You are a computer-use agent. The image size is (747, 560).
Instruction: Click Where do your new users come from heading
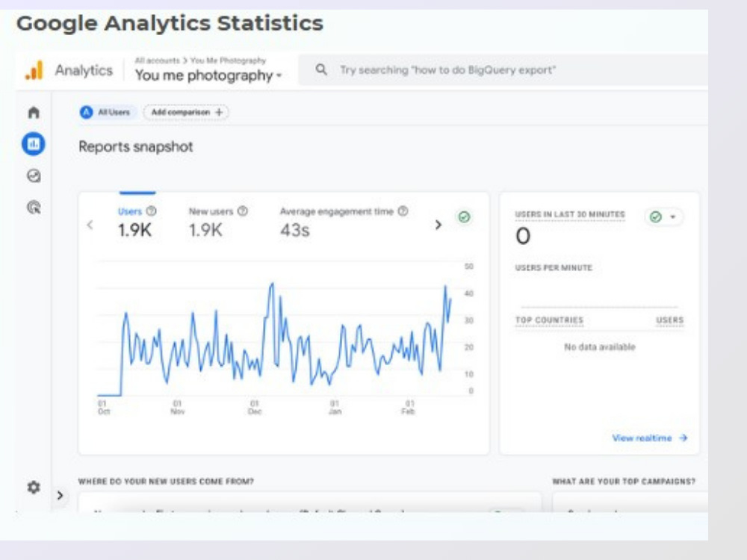[167, 482]
